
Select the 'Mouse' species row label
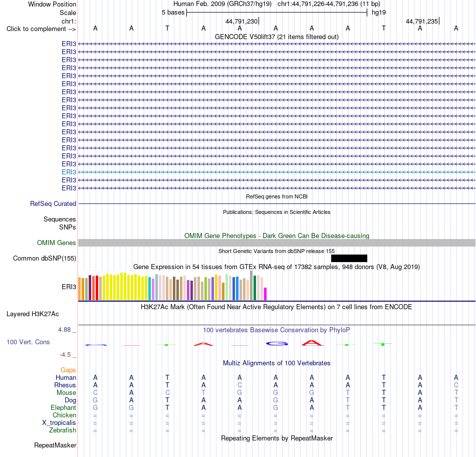(x=66, y=393)
